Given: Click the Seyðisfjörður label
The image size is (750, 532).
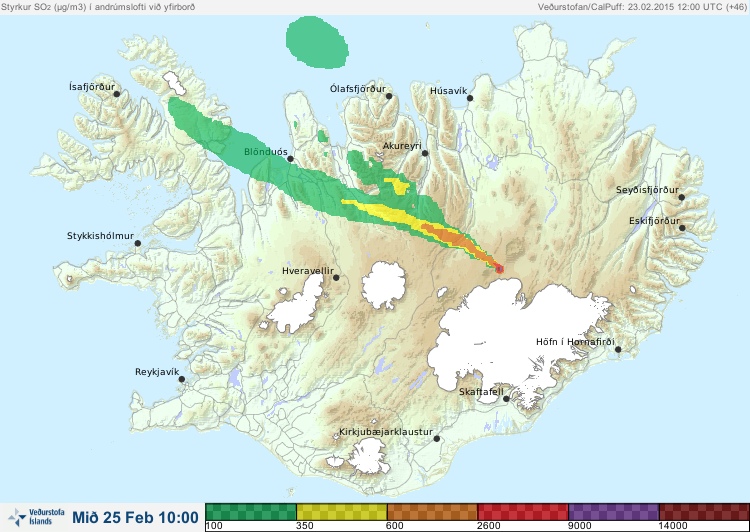Looking at the screenshot, I should 647,190.
